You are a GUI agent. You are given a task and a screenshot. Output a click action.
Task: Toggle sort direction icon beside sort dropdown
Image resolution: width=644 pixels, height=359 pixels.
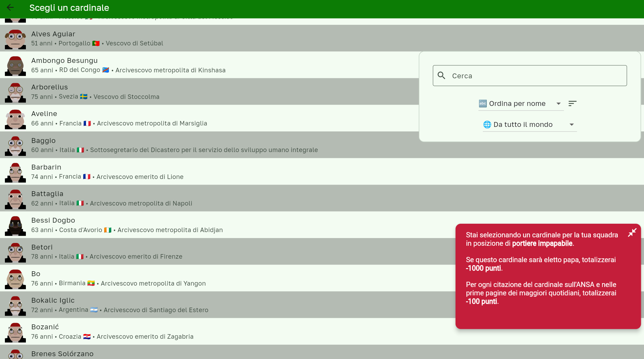(572, 103)
